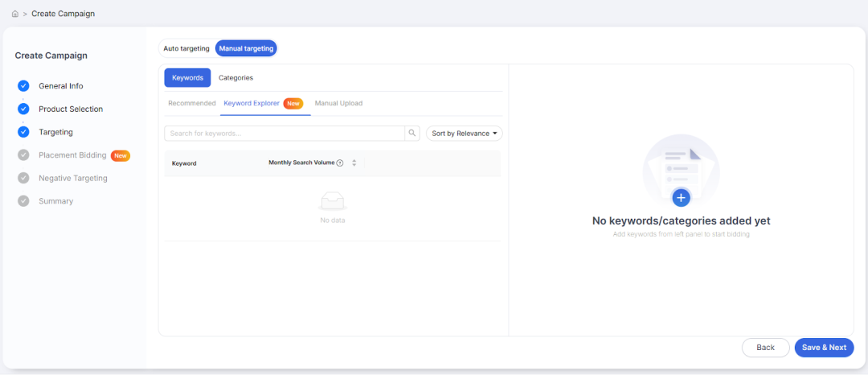The width and height of the screenshot is (868, 375).
Task: Open the Keywords tab
Action: pyautogui.click(x=187, y=78)
